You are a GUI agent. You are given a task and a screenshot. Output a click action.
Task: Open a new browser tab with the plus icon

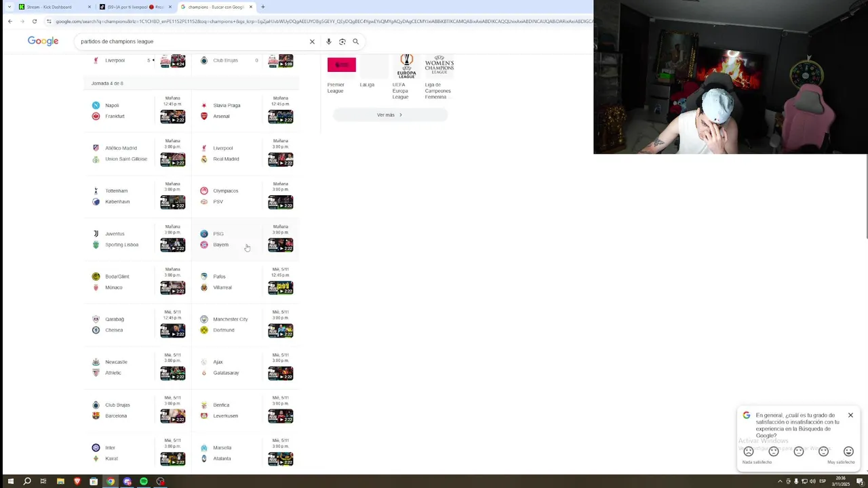click(x=263, y=7)
